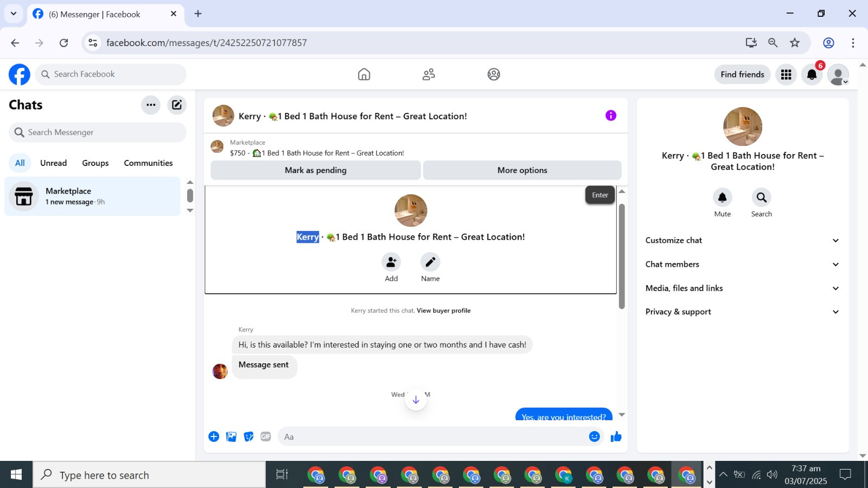The height and width of the screenshot is (488, 868).
Task: Attach a photo with the image icon
Action: coord(231,436)
